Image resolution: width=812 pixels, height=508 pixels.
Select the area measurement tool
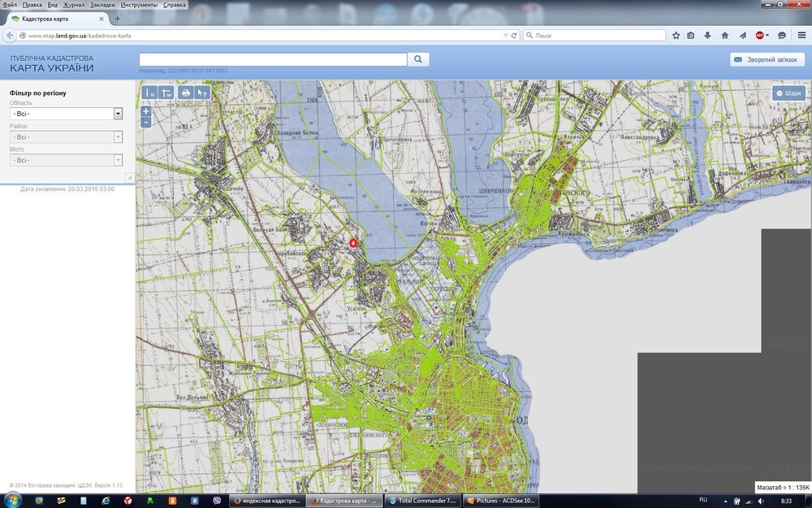click(166, 93)
